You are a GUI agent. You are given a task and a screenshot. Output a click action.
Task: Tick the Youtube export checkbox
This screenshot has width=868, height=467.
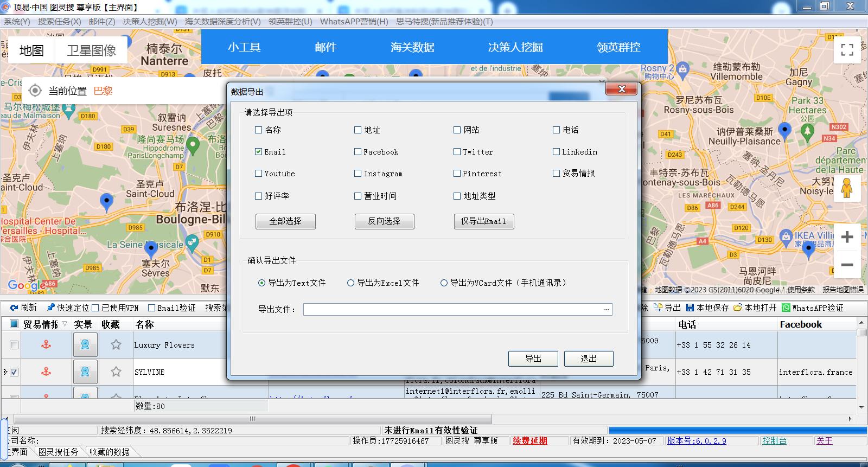click(x=259, y=174)
